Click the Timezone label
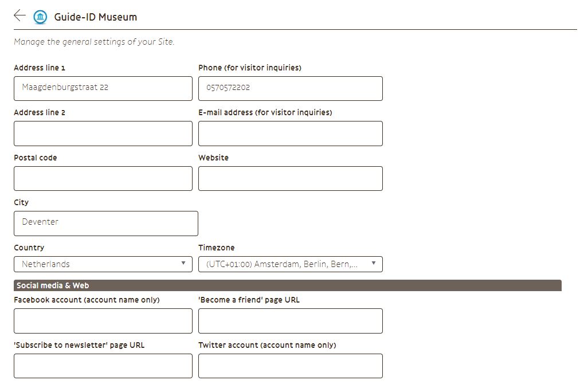The image size is (584, 392). click(217, 248)
